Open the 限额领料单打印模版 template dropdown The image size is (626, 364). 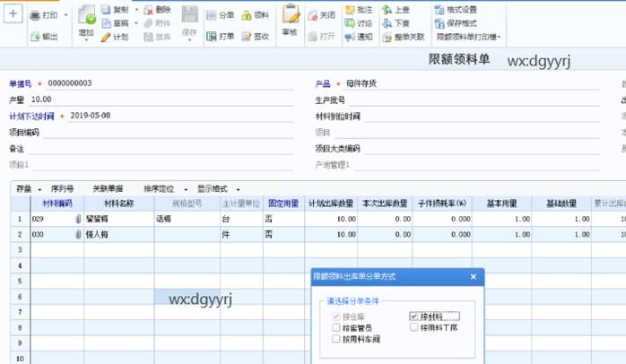(468, 37)
